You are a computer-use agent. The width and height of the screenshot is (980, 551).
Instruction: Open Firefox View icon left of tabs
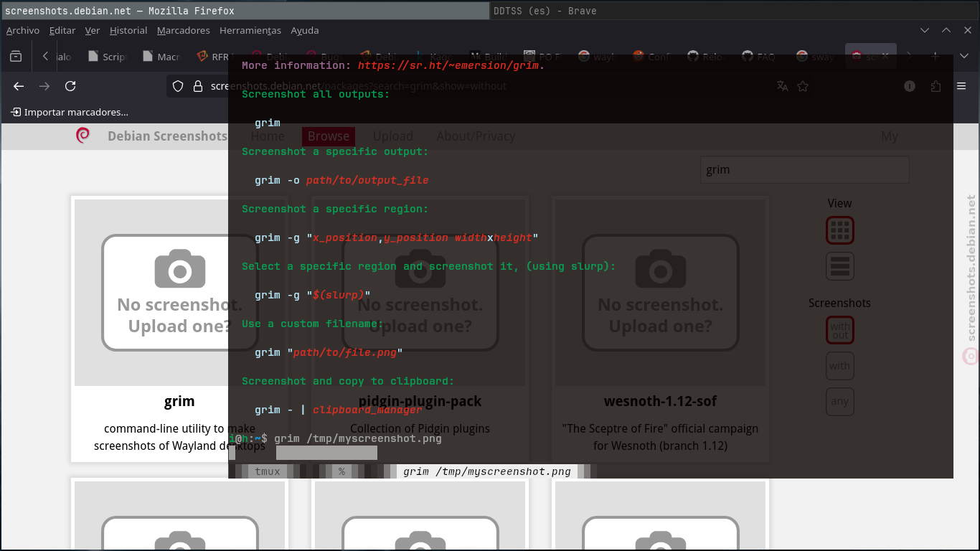pos(16,57)
